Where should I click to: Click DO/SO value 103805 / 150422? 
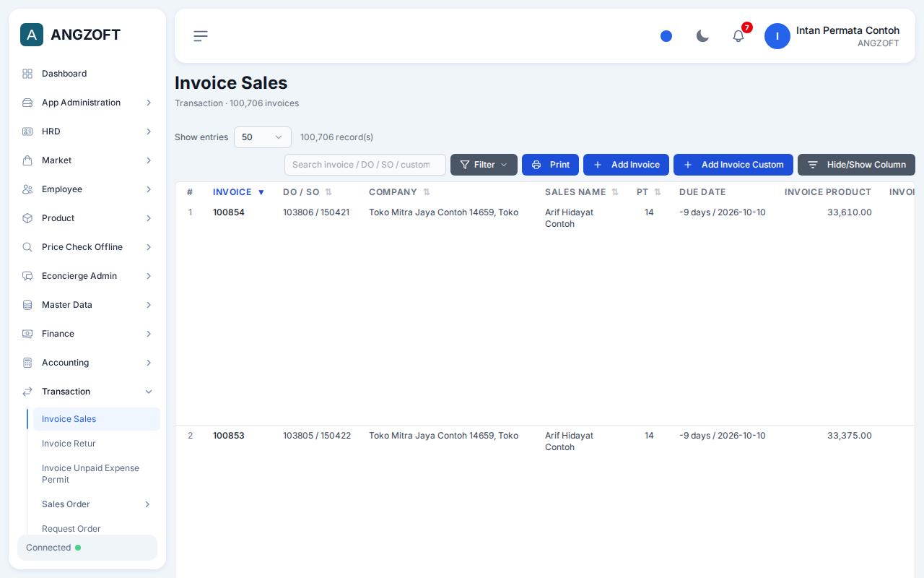click(x=317, y=436)
